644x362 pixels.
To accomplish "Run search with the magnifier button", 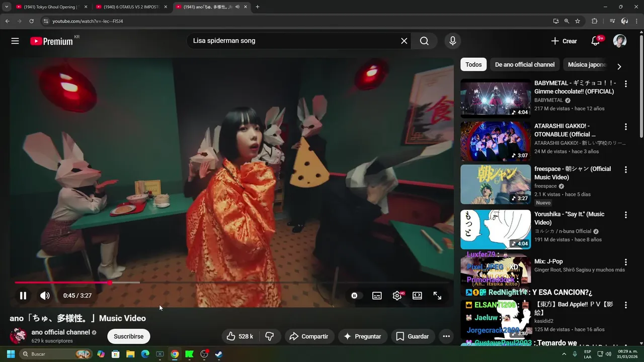I will (x=424, y=41).
